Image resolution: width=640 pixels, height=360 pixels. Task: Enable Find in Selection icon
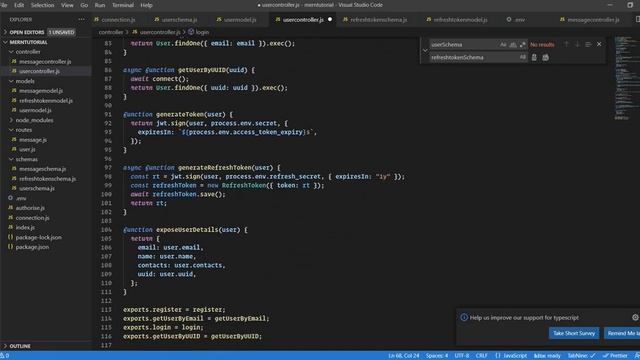[588, 44]
